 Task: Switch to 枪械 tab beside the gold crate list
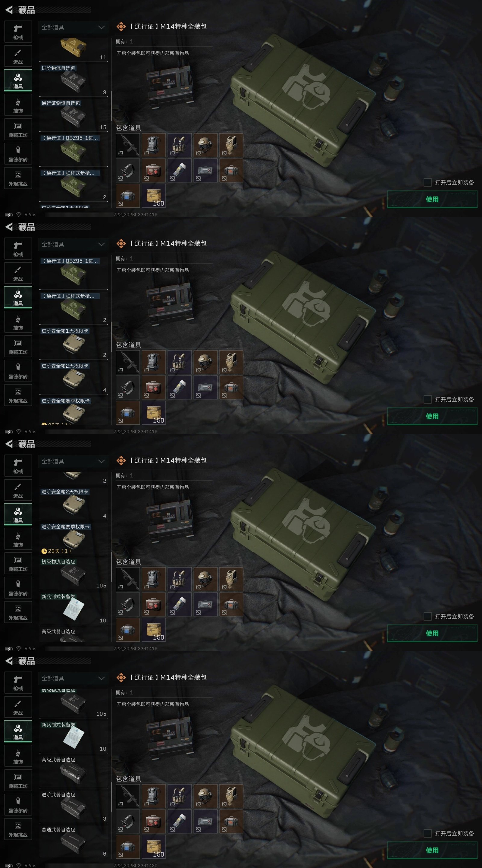[18, 32]
